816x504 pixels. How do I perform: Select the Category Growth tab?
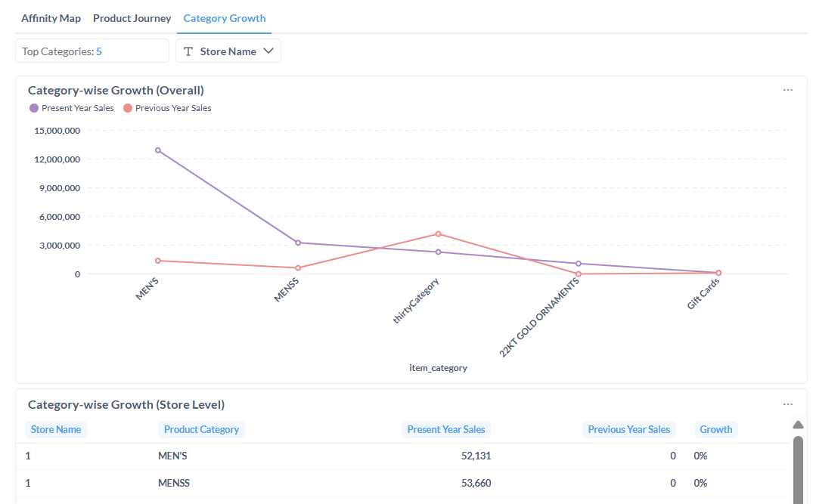224,18
